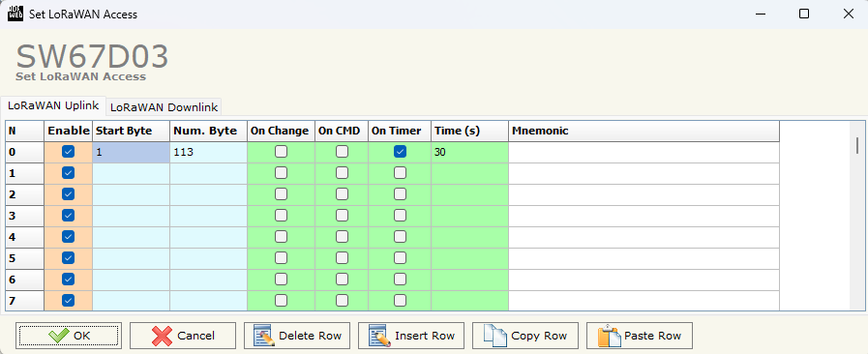Select row header number 4

25,237
